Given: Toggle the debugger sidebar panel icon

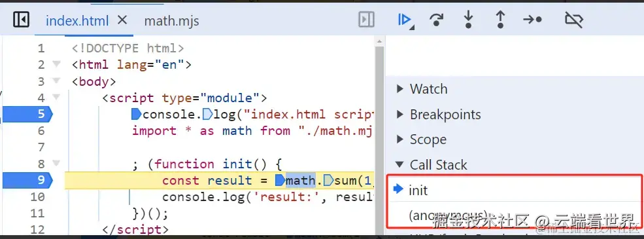Looking at the screenshot, I should (366, 20).
